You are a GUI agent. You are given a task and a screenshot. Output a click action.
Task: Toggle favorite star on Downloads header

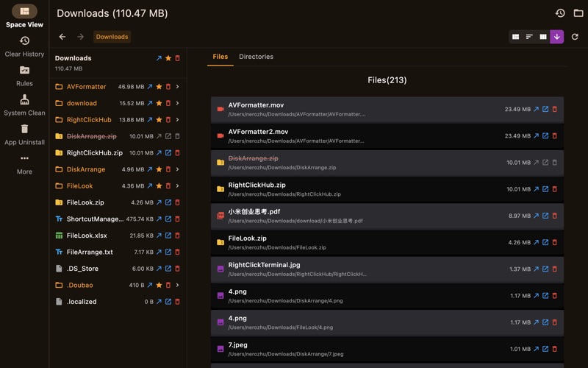[x=168, y=58]
